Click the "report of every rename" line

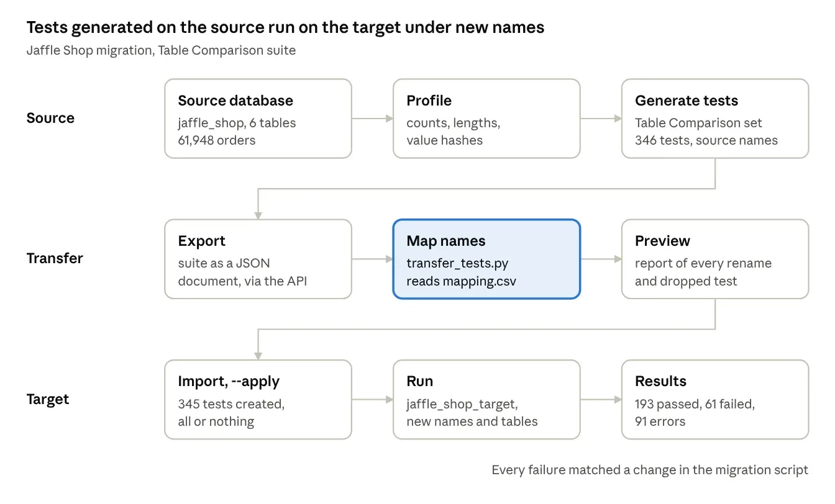tap(703, 263)
